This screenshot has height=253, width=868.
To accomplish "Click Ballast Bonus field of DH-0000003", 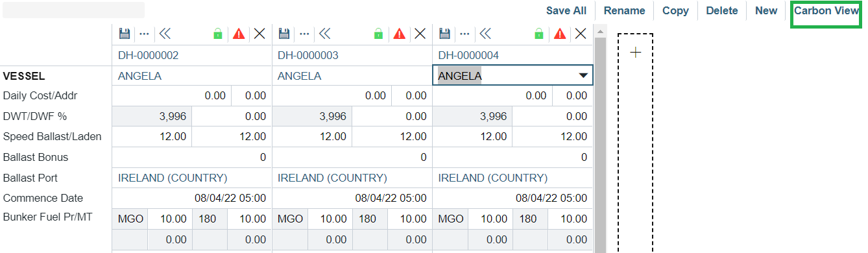I will click(352, 157).
